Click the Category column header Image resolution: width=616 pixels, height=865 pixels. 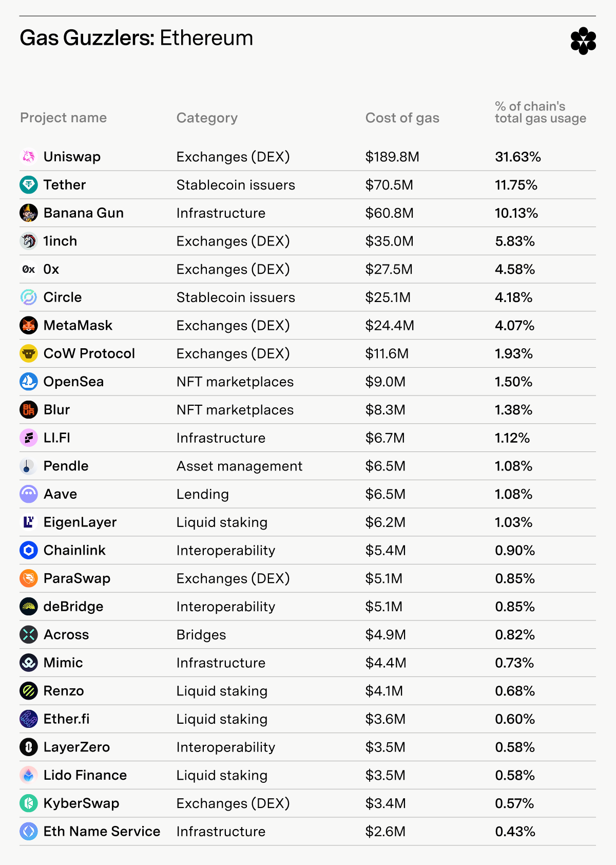coord(207,118)
